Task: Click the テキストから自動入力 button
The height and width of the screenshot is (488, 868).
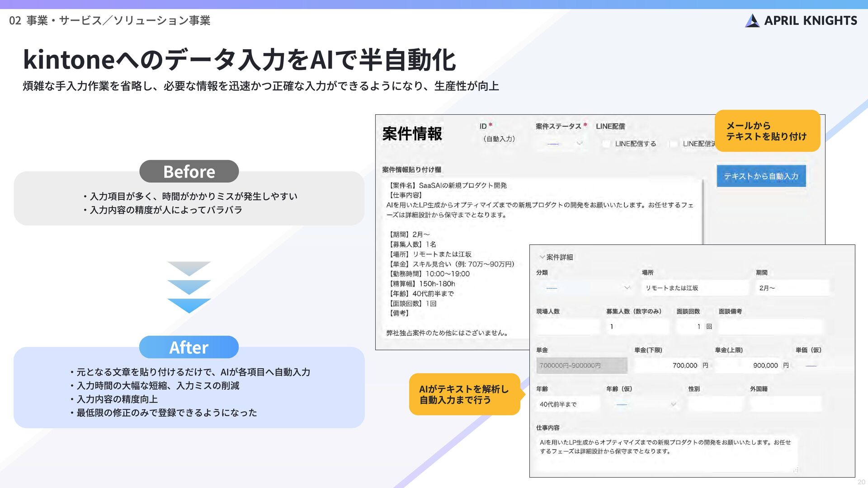Action: point(761,176)
